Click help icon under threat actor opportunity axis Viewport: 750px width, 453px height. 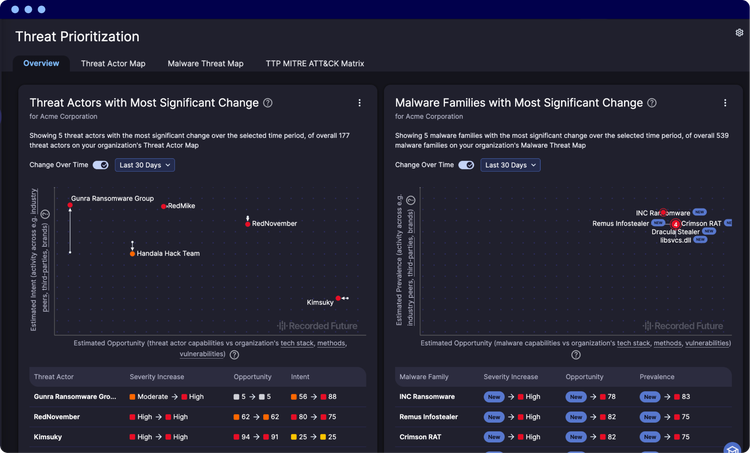click(x=234, y=355)
